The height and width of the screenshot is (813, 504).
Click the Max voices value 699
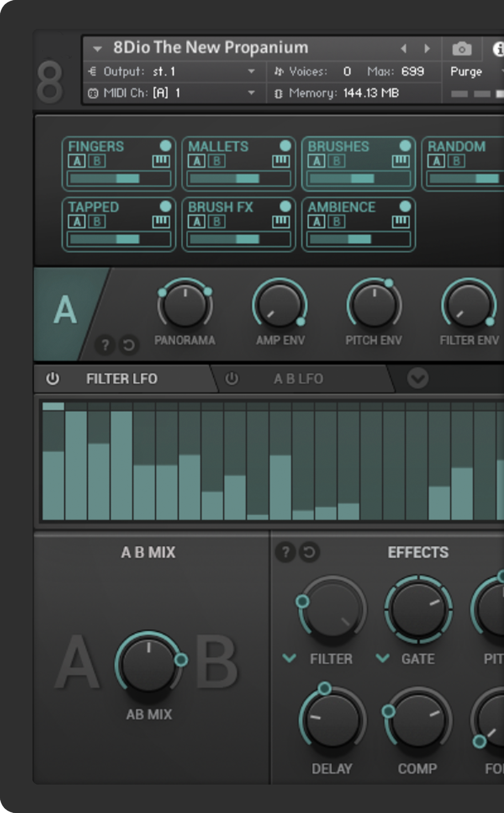click(x=413, y=71)
